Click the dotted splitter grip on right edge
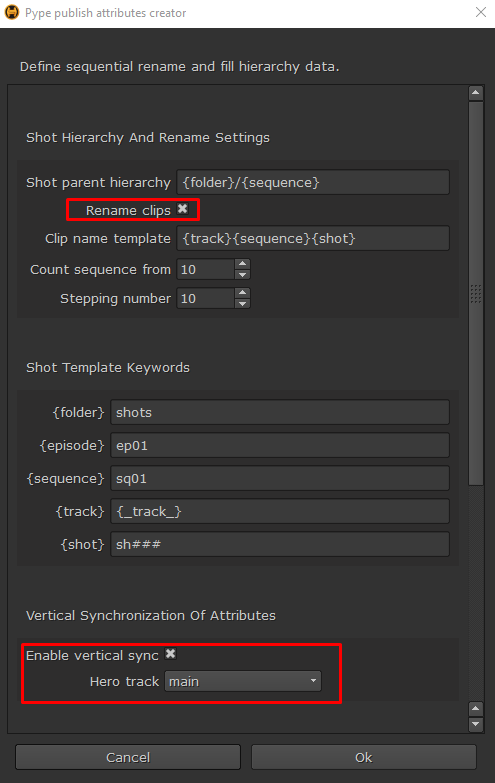This screenshot has width=495, height=783. click(476, 294)
